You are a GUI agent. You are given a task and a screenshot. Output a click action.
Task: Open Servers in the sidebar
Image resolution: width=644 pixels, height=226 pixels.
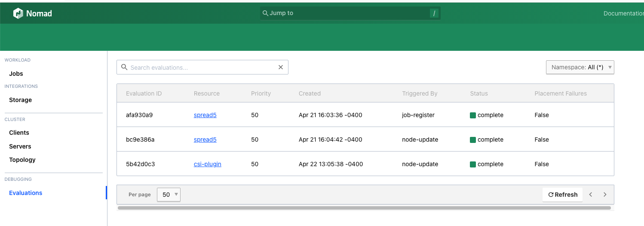(20, 146)
